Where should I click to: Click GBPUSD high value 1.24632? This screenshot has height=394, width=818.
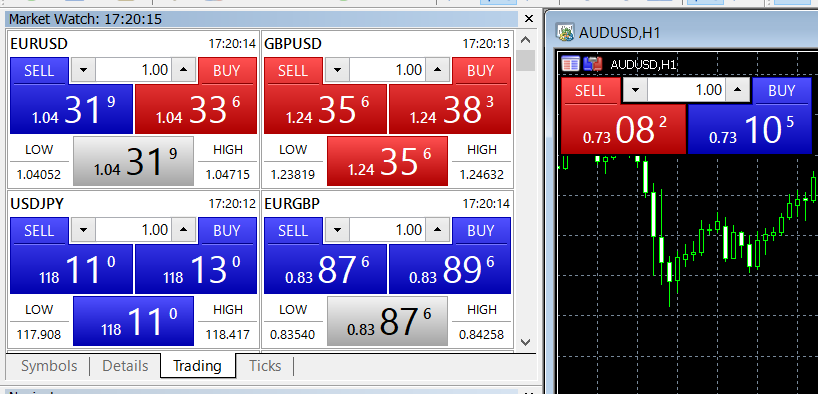[x=482, y=174]
